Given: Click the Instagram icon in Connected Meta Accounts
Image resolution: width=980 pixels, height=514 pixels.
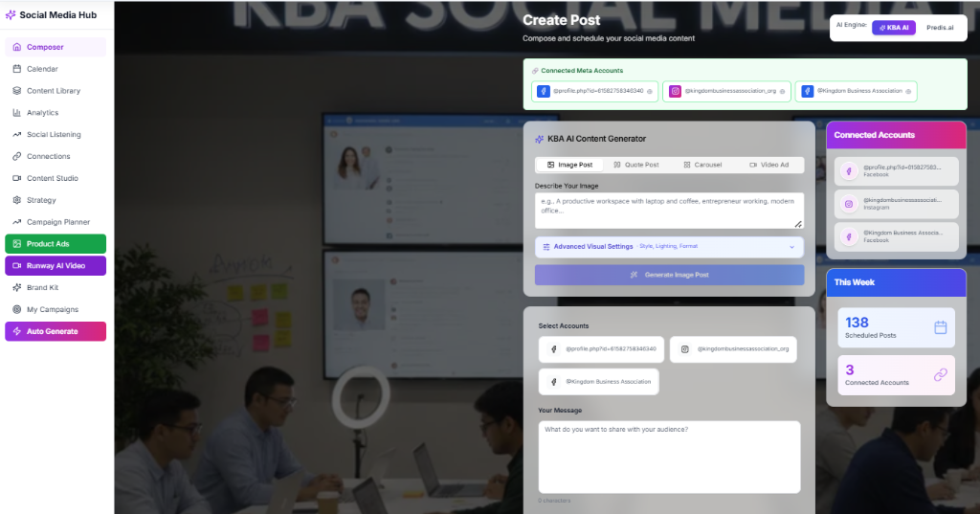Looking at the screenshot, I should (675, 91).
